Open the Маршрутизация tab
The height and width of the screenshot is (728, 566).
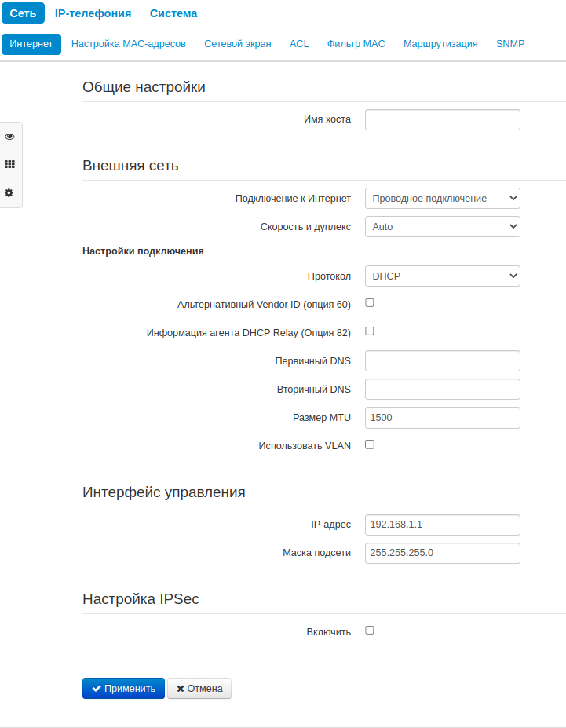tap(440, 44)
